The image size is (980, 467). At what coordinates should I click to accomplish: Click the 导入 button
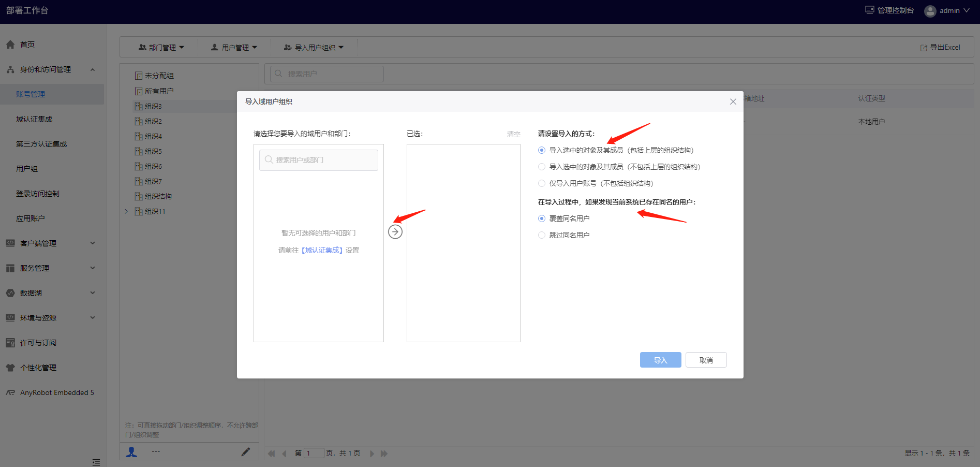coord(661,360)
